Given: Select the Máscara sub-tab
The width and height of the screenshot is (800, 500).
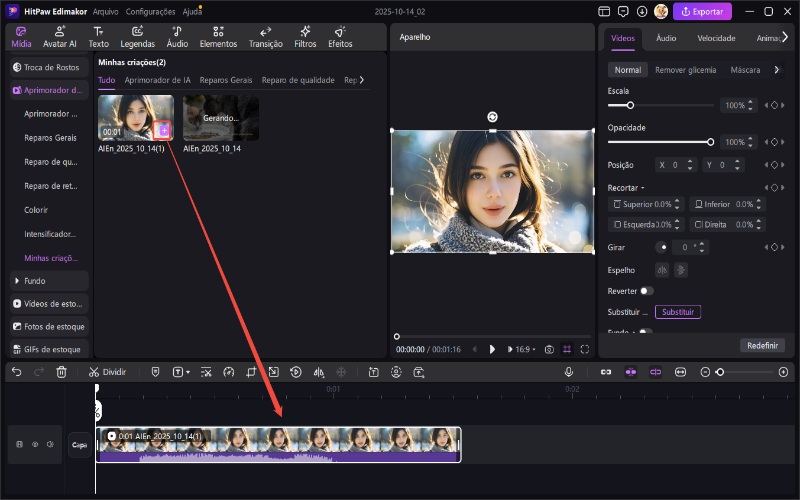Looking at the screenshot, I should click(x=745, y=70).
